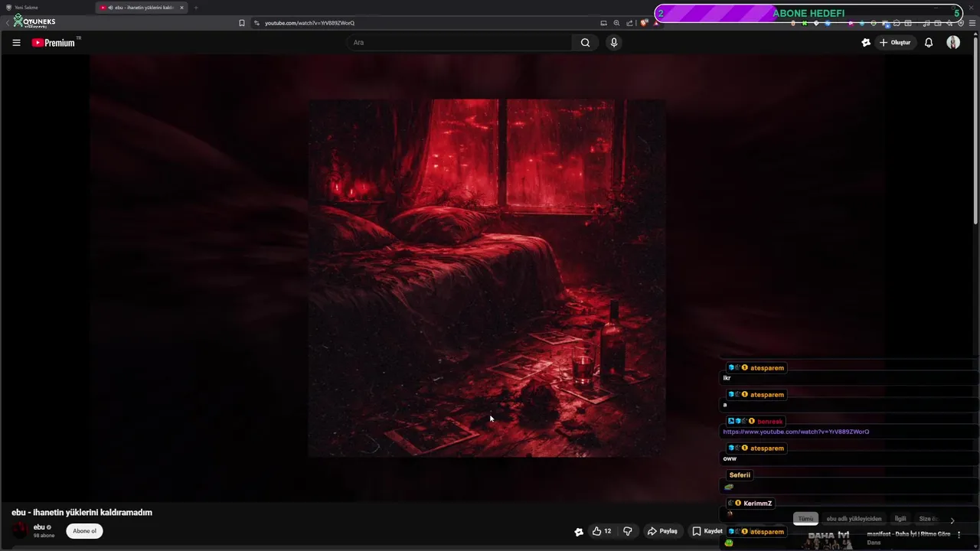
Task: Open Brave Shields lion icon
Action: click(x=644, y=23)
